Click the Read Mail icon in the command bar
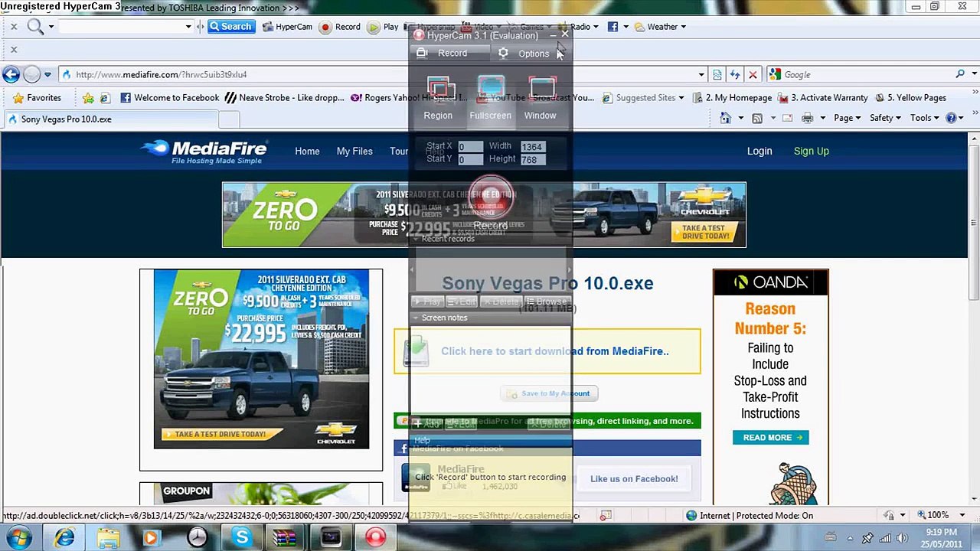The width and height of the screenshot is (980, 551). pyautogui.click(x=788, y=118)
